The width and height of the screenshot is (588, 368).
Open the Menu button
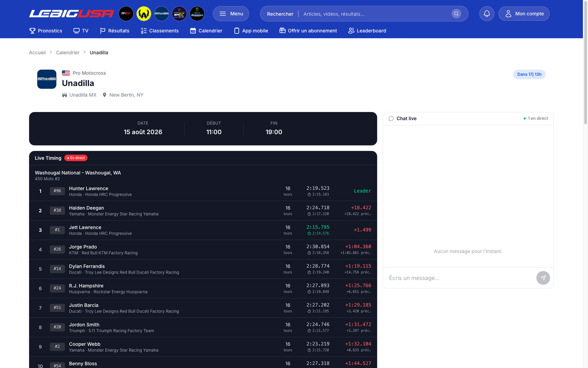point(231,14)
